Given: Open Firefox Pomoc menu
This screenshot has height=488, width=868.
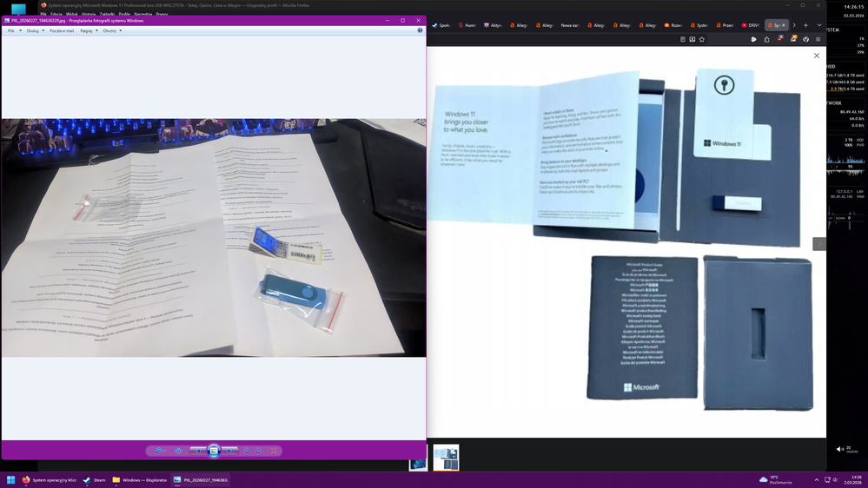Looking at the screenshot, I should pyautogui.click(x=162, y=15).
